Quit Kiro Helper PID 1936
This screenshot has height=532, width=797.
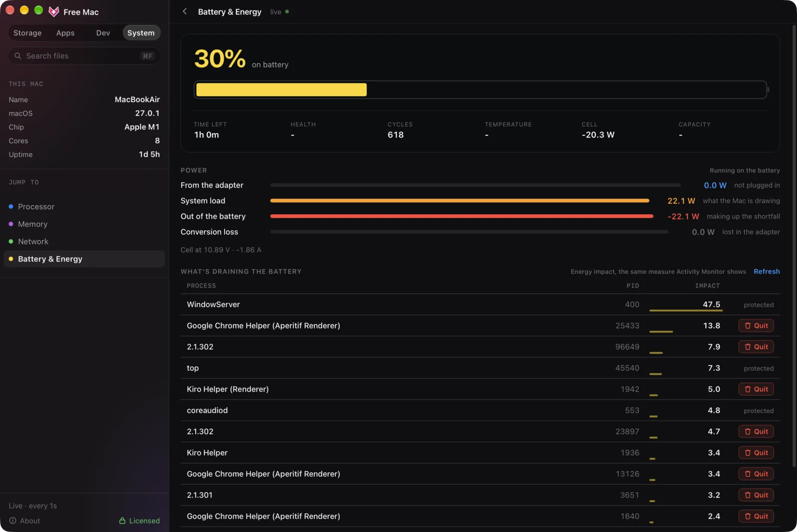click(x=756, y=453)
